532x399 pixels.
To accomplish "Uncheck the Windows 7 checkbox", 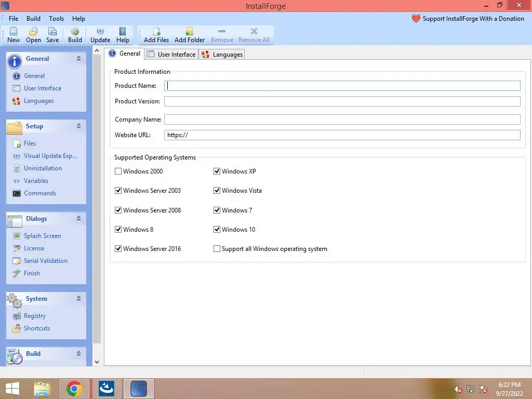I will pyautogui.click(x=217, y=210).
